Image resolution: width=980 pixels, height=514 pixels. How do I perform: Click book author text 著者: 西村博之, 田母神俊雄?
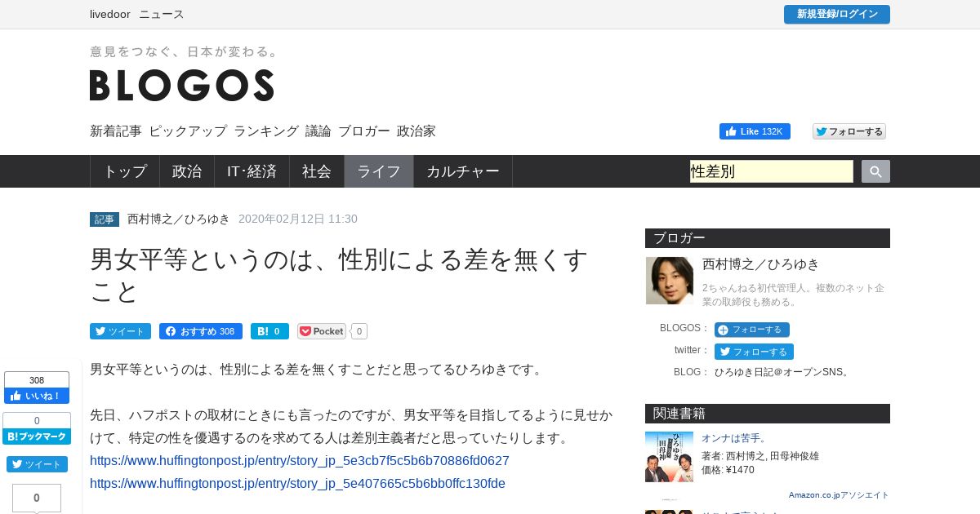tap(760, 456)
